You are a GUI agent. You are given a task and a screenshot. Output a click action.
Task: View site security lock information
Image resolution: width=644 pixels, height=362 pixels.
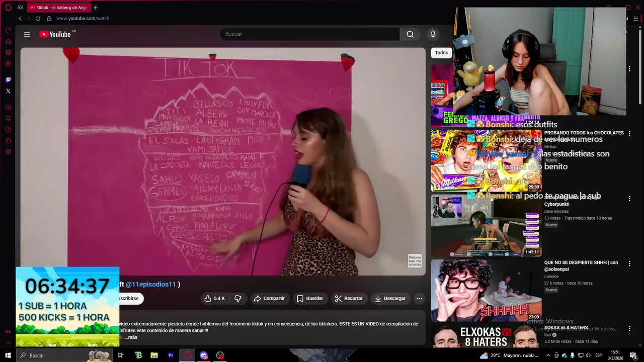(x=49, y=19)
